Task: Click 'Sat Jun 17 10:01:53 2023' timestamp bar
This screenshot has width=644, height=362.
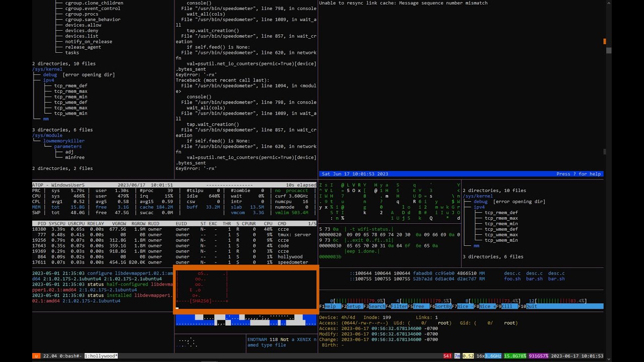Action: [x=355, y=174]
